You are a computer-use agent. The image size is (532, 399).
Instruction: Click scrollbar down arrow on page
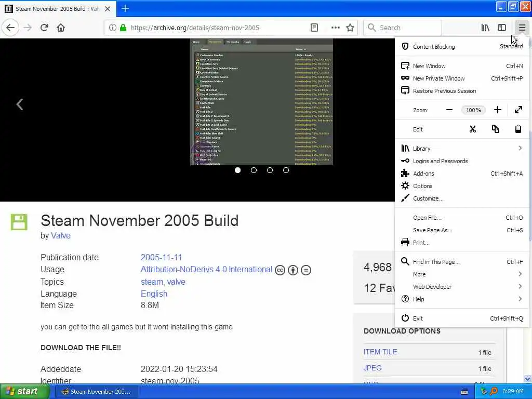coord(528,379)
